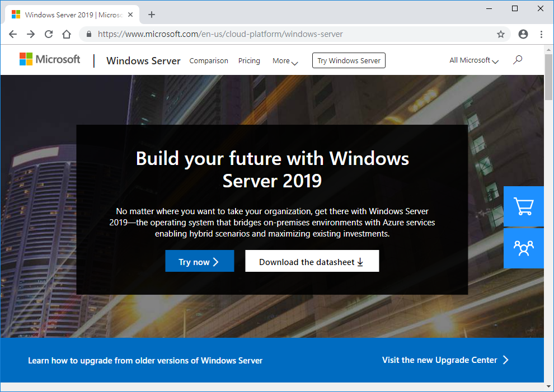Image resolution: width=554 pixels, height=392 pixels.
Task: Click the blue people community side button
Action: pyautogui.click(x=524, y=248)
